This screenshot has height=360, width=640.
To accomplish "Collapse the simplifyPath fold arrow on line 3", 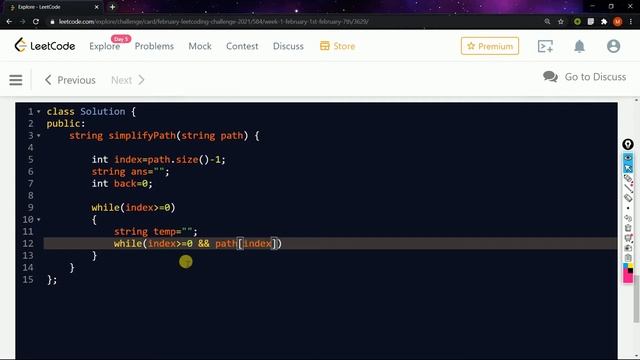I will pos(39,136).
